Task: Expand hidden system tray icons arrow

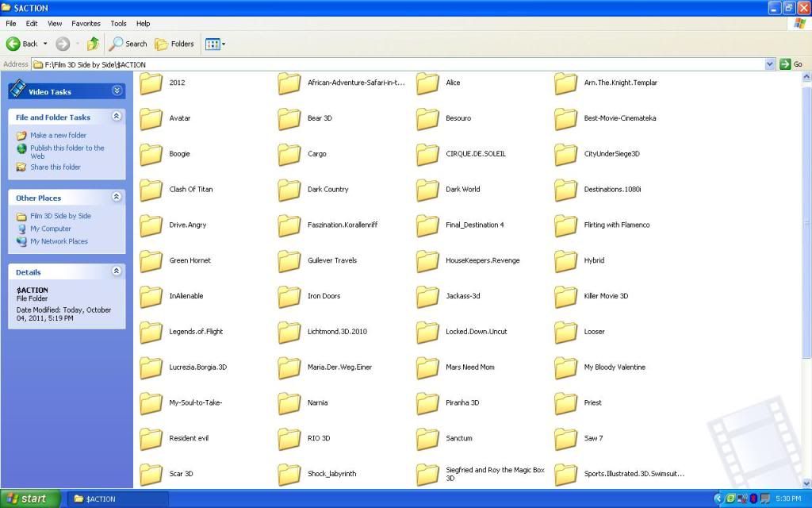Action: pyautogui.click(x=718, y=498)
